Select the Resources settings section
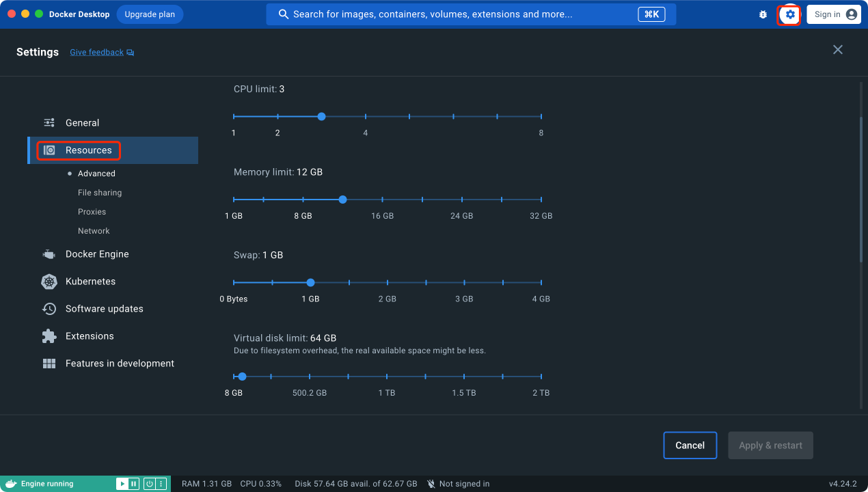868x492 pixels. coord(113,150)
